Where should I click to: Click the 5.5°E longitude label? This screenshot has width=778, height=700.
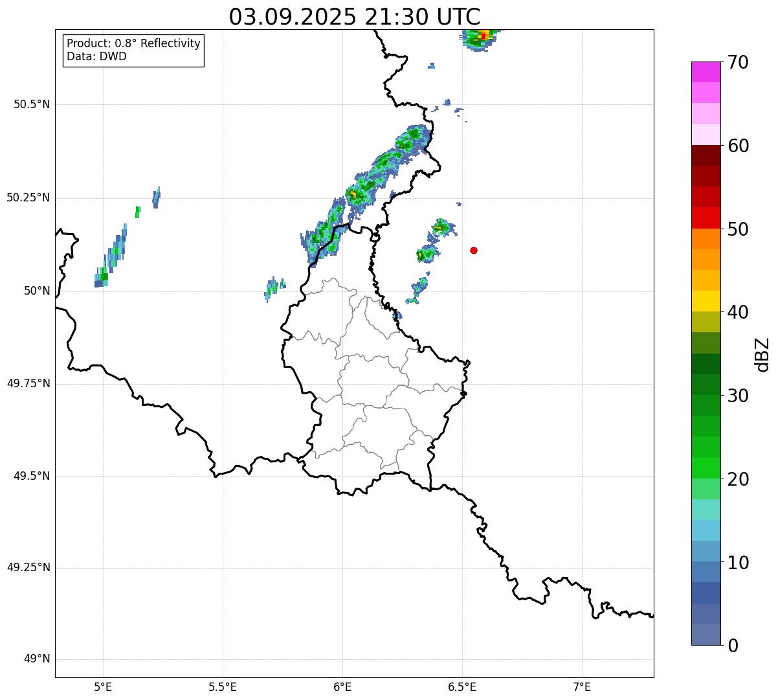(x=223, y=687)
